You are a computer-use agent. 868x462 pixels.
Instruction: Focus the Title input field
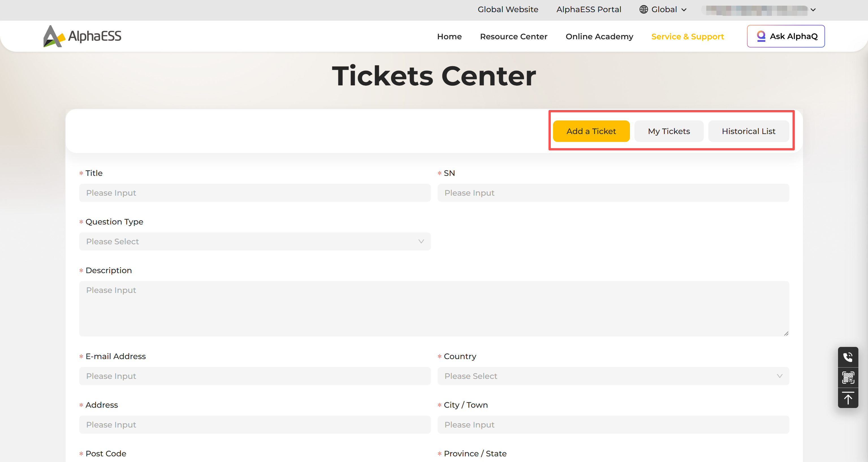click(x=255, y=193)
